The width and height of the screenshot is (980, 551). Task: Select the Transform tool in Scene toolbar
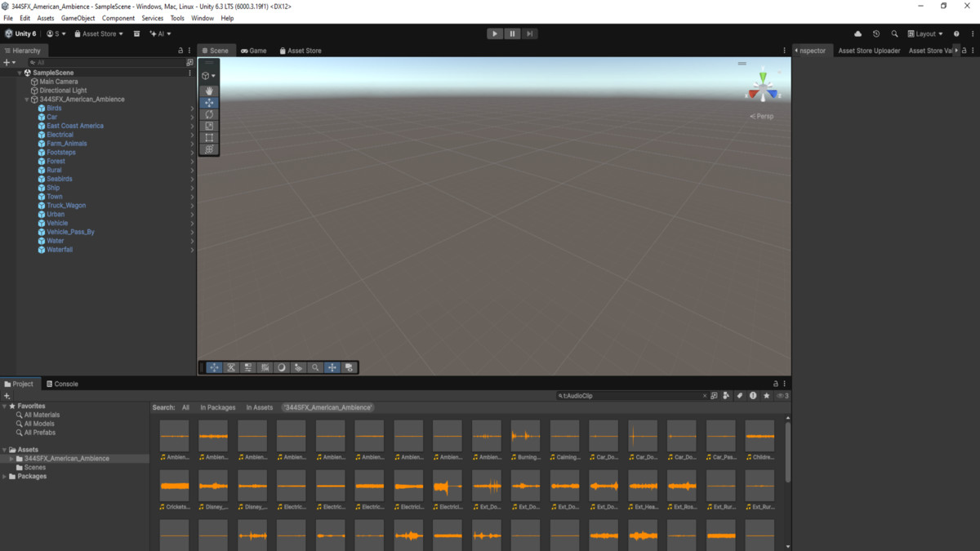coord(209,149)
